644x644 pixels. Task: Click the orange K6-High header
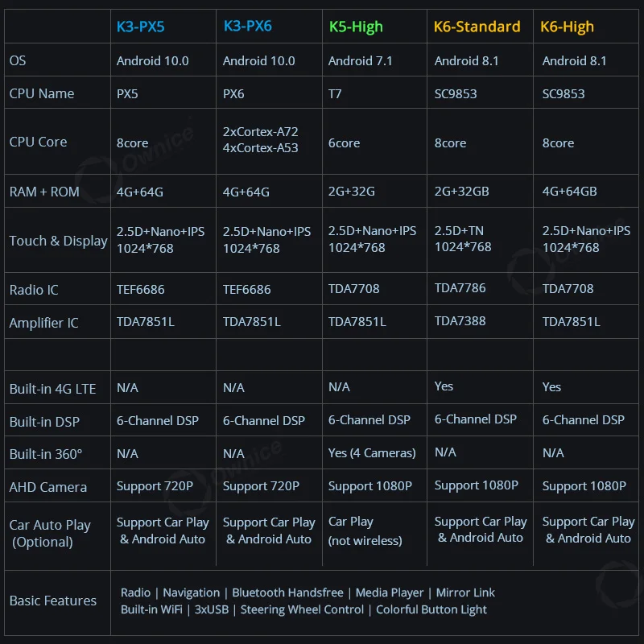[x=567, y=27]
